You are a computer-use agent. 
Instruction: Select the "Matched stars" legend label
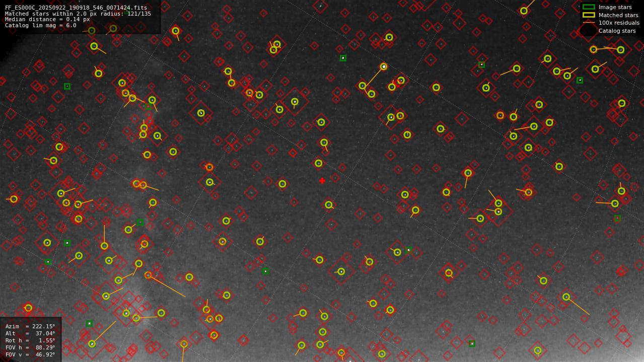tap(618, 15)
